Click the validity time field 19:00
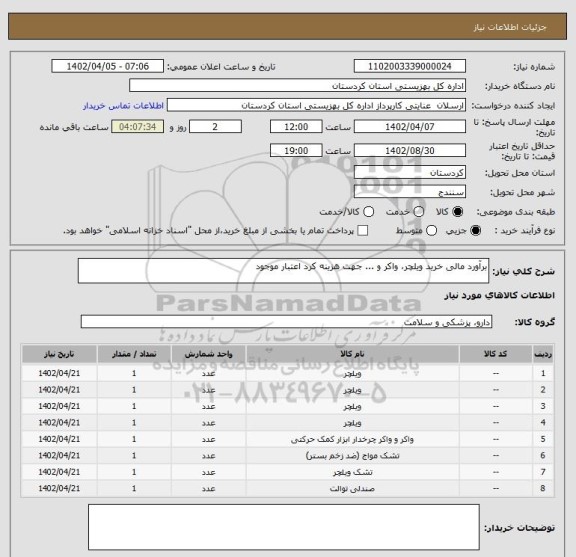Viewport: 576px width, 557px height. click(296, 151)
